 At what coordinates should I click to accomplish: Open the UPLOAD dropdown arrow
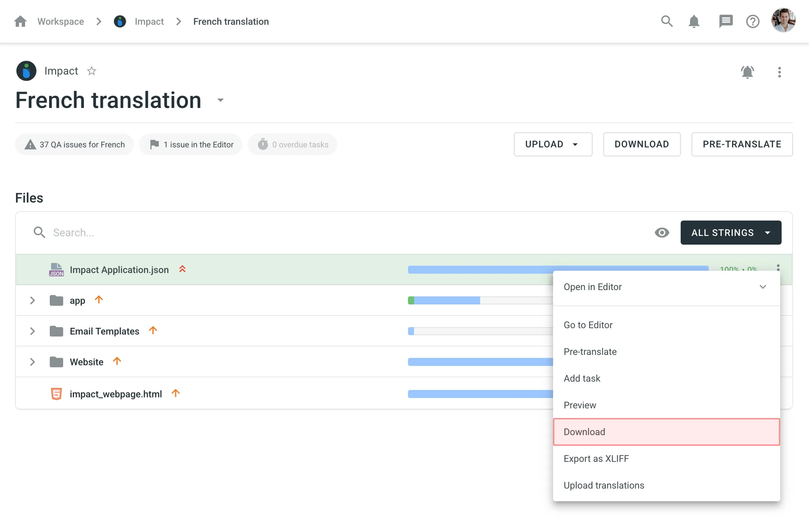click(575, 144)
